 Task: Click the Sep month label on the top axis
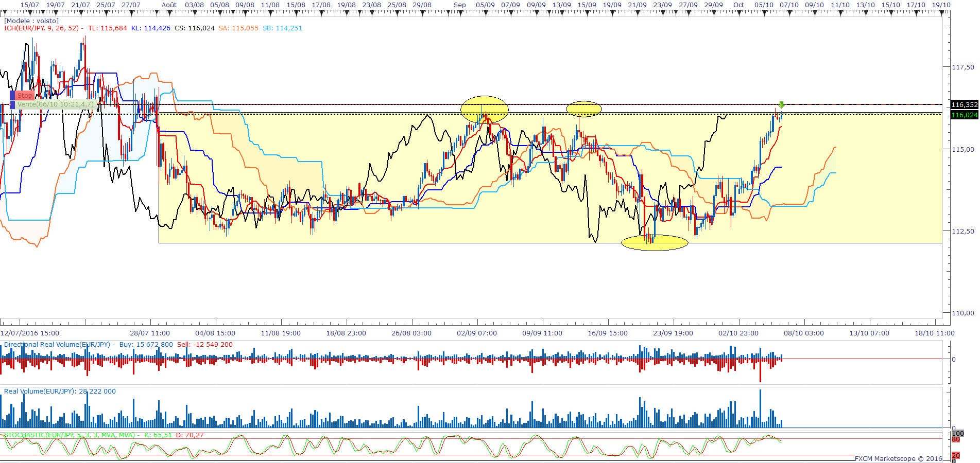[x=460, y=5]
